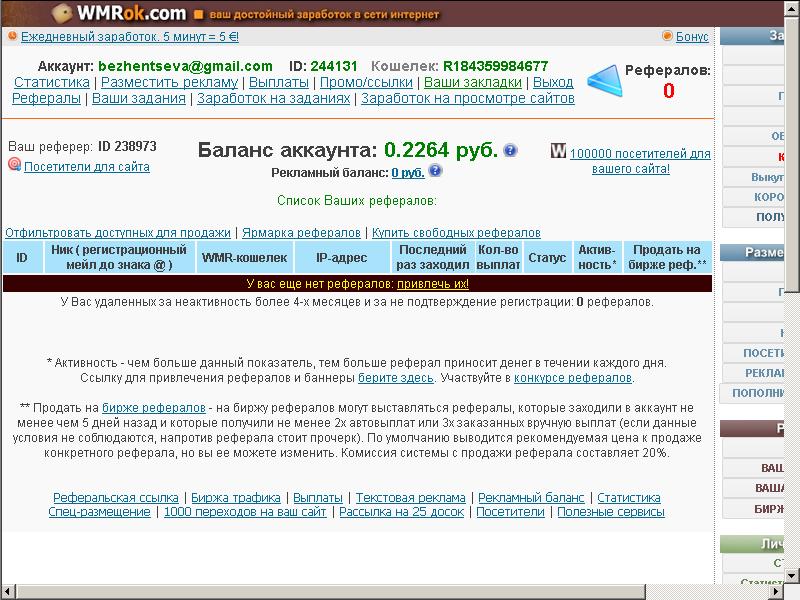Click the 0 руб. advertising balance link
Screen dimensions: 800x600
coord(408,173)
